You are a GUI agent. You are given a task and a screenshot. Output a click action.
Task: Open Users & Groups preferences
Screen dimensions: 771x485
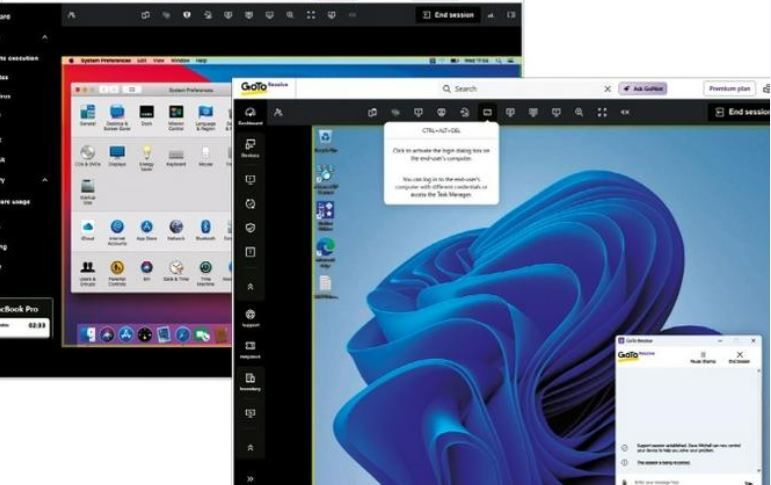point(88,273)
